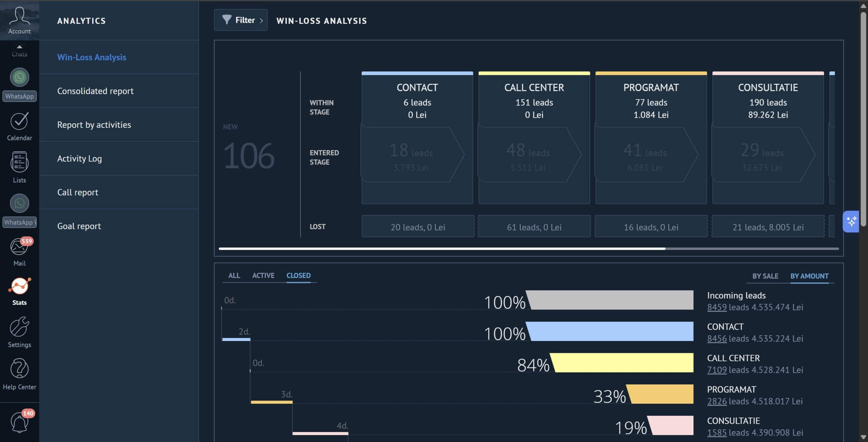Click the notifications bell with 140 badge
Viewport: 868px width, 442px height.
[19, 423]
